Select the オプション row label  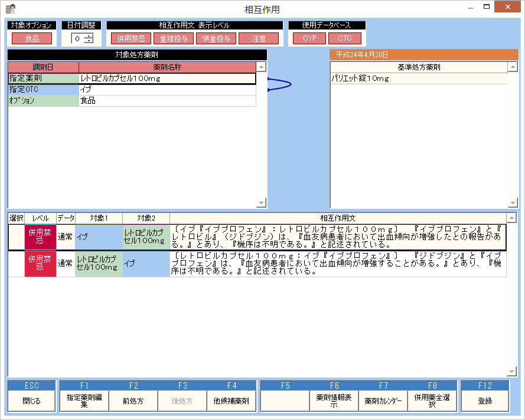pyautogui.click(x=44, y=101)
